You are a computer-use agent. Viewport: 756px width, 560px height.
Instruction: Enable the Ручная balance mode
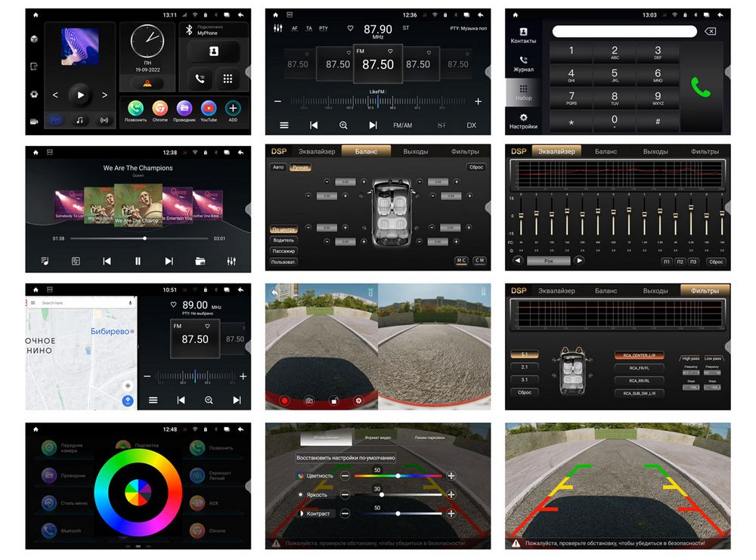coord(300,167)
